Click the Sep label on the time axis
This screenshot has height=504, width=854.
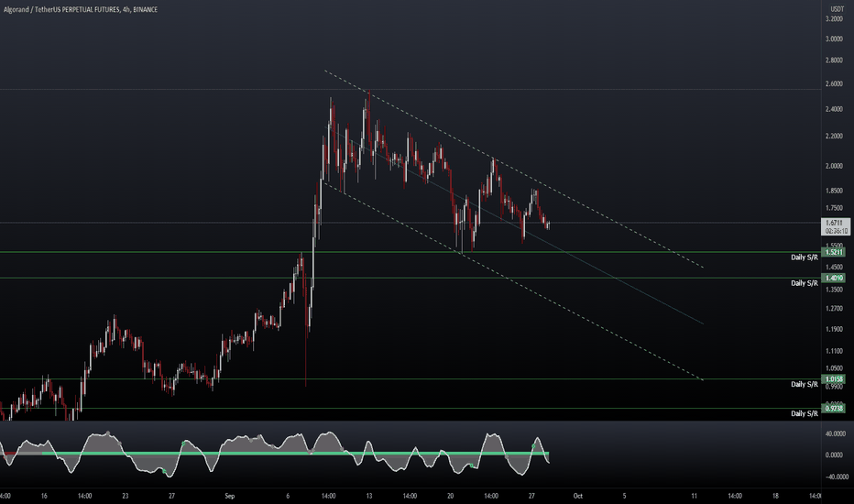[x=229, y=497]
